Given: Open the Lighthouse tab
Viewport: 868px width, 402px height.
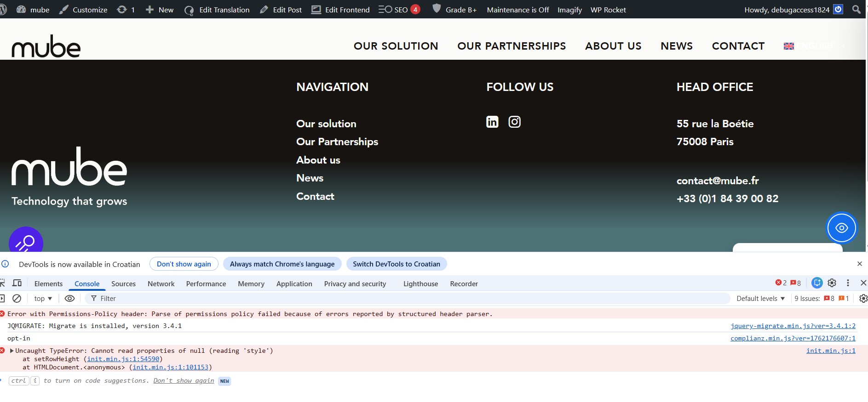Looking at the screenshot, I should tap(420, 284).
